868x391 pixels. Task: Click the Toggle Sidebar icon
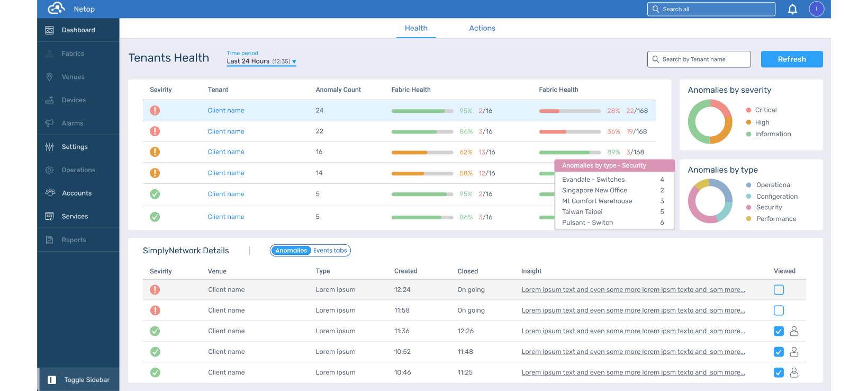(x=52, y=380)
